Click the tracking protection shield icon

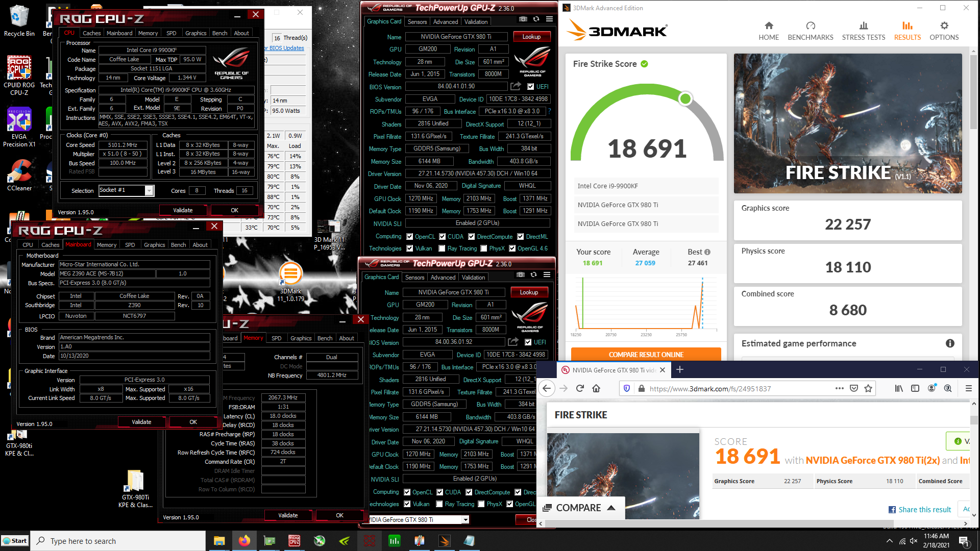pos(627,388)
